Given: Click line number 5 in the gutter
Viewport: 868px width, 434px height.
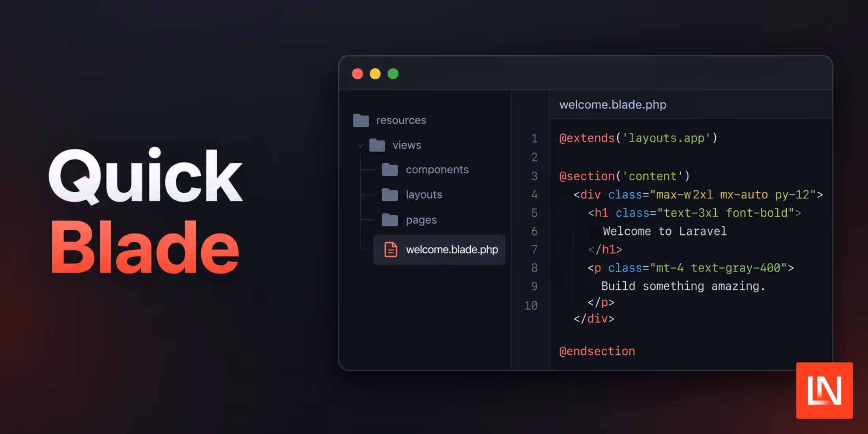Looking at the screenshot, I should point(534,213).
